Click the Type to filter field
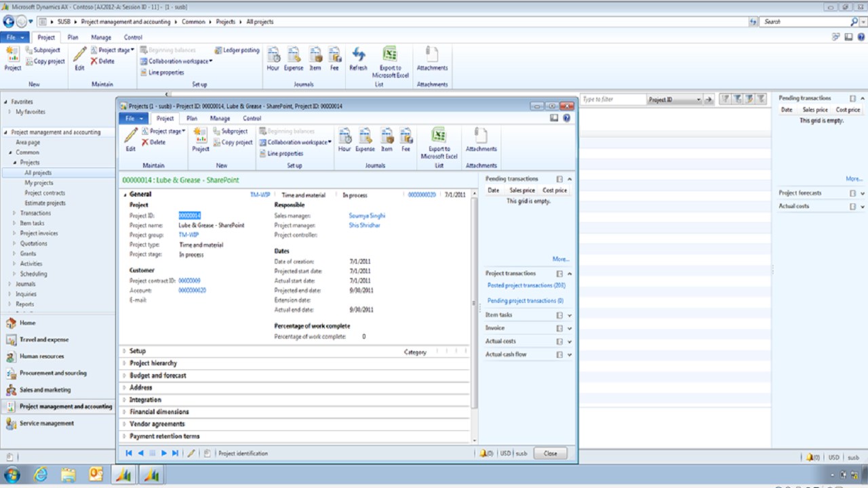 pyautogui.click(x=612, y=100)
